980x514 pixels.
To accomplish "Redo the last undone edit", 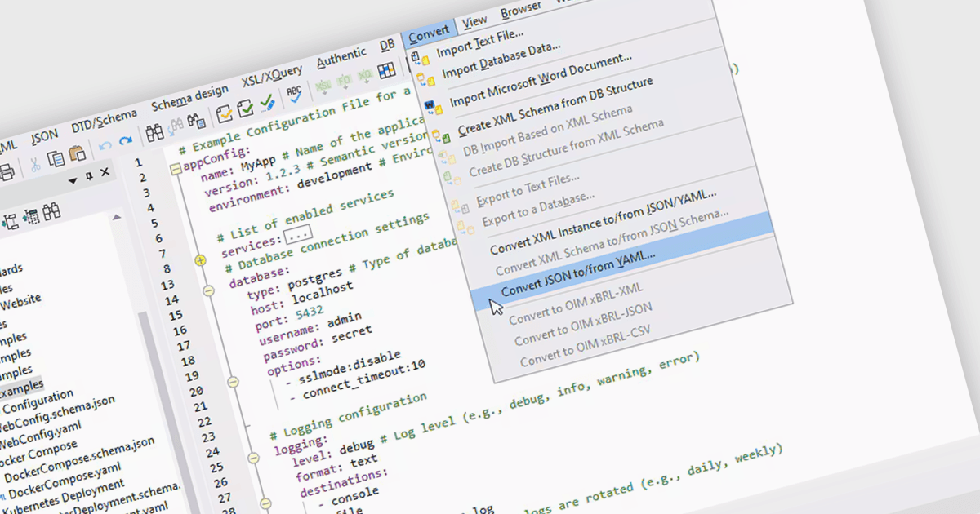I will 125,143.
